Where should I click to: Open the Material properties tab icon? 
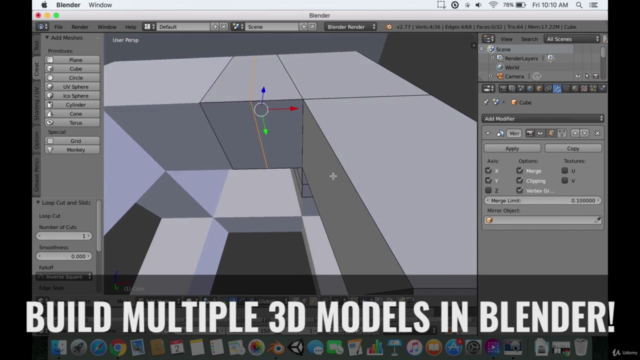(575, 89)
